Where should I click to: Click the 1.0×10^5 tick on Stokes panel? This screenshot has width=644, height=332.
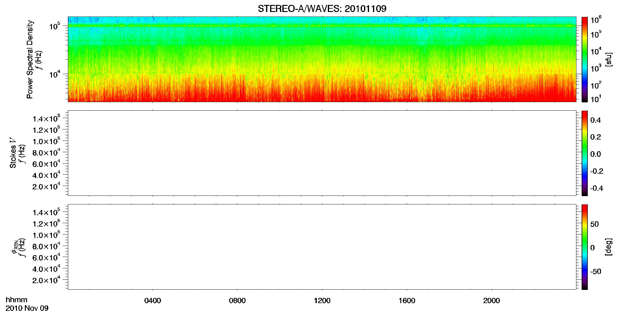coord(46,141)
